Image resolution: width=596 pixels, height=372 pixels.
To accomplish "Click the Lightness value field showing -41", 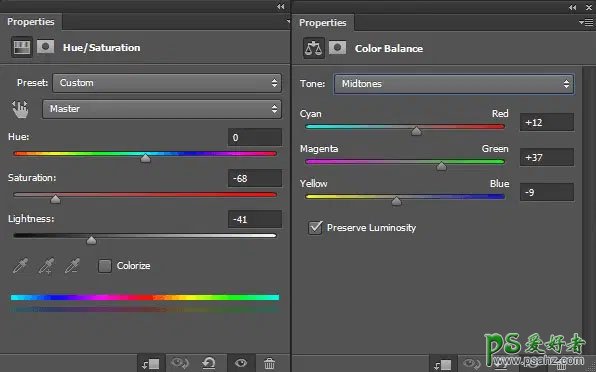I will (255, 219).
